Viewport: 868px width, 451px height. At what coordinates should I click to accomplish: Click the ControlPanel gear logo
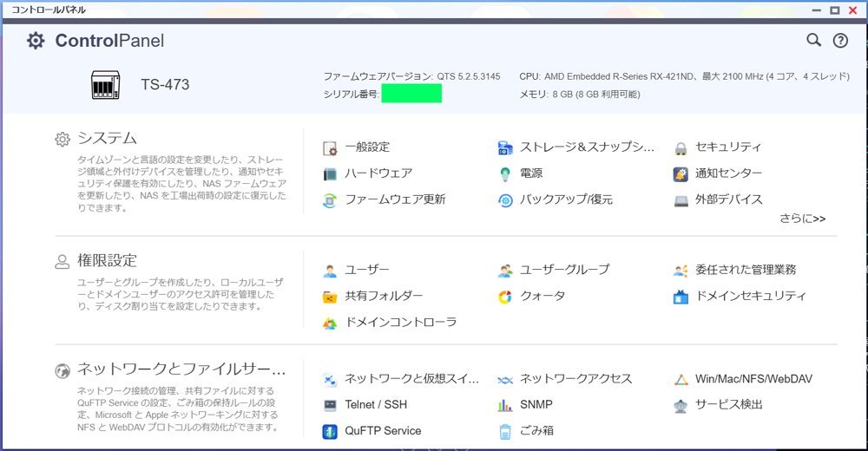(36, 41)
